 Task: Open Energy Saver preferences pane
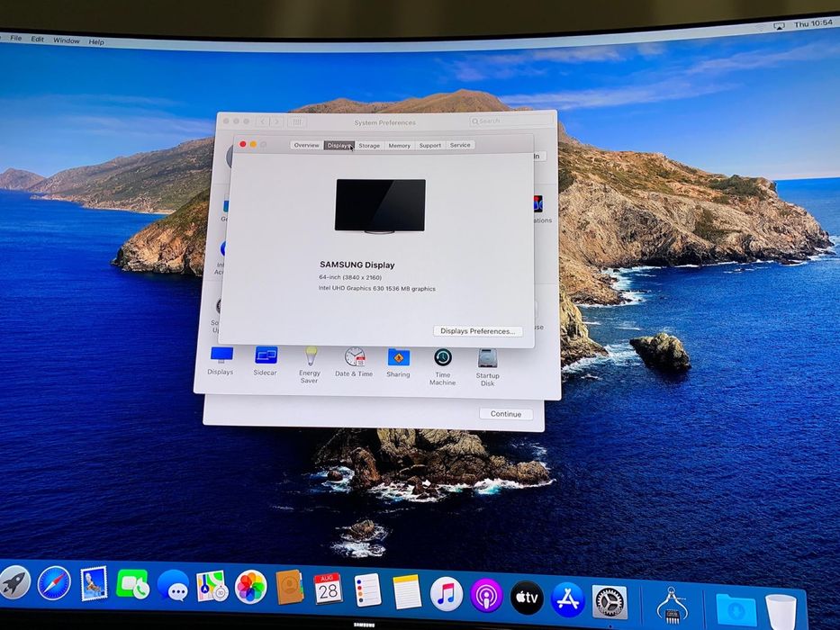point(310,365)
